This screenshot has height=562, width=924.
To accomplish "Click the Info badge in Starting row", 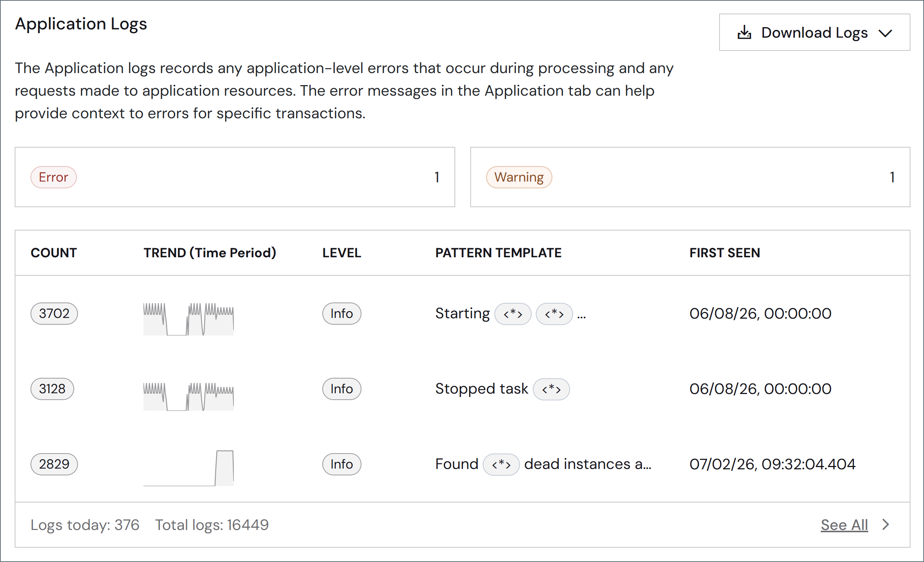I will [x=342, y=313].
